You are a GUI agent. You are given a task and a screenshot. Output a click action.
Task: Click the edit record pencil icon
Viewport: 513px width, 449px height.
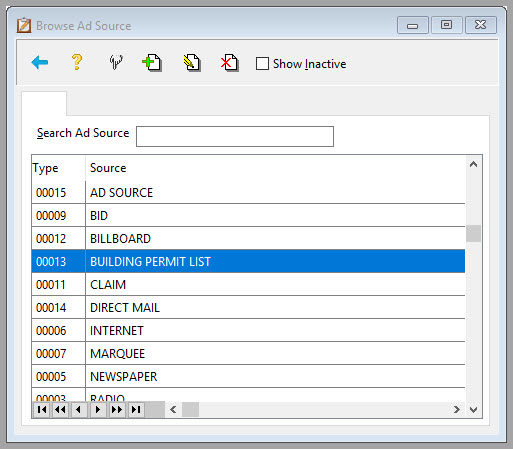pos(192,62)
